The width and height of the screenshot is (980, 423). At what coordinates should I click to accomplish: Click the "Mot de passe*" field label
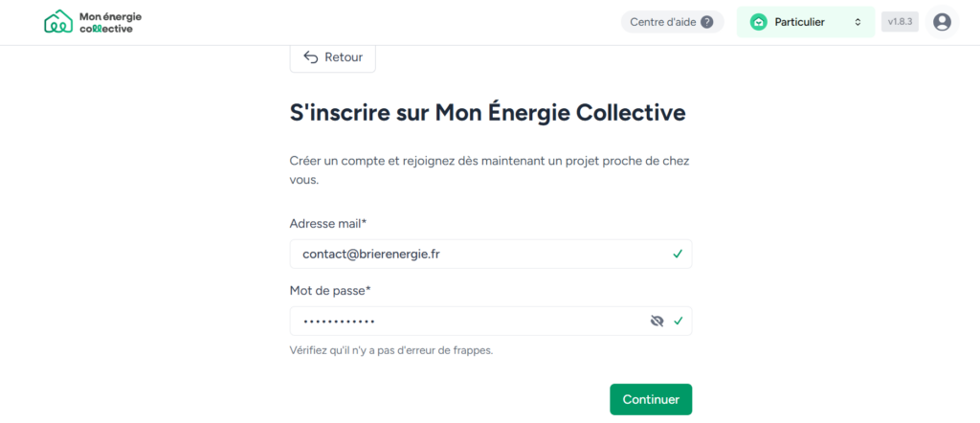330,290
